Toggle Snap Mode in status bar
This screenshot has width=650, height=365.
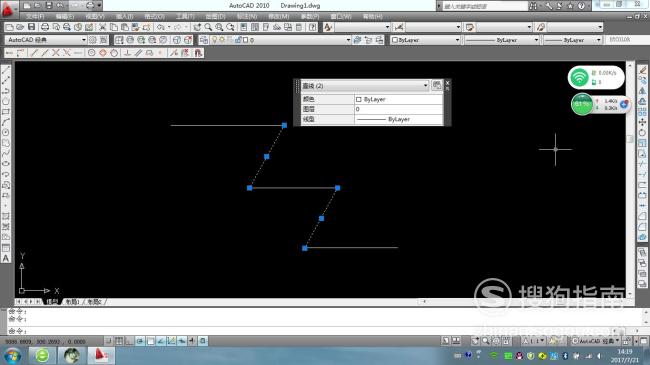pyautogui.click(x=108, y=341)
